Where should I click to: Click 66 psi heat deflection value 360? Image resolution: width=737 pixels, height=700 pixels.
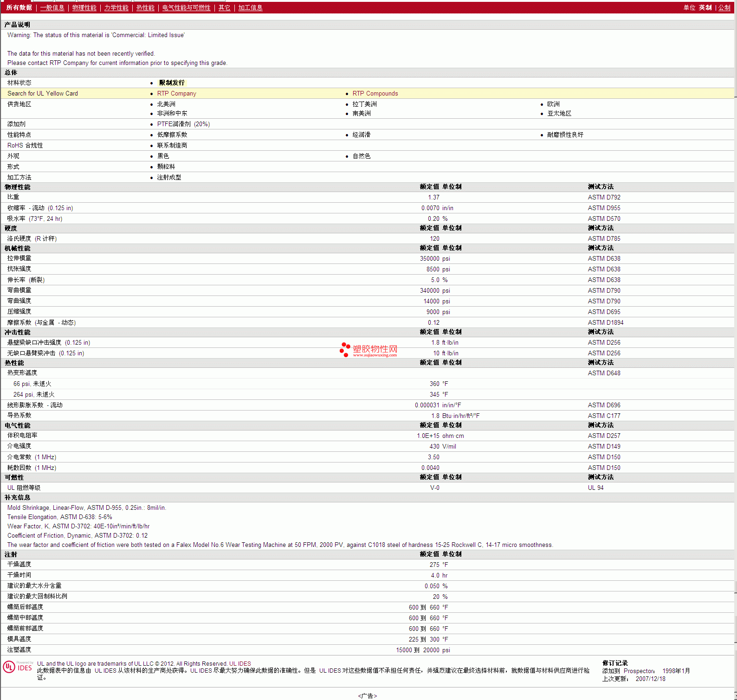tap(434, 384)
